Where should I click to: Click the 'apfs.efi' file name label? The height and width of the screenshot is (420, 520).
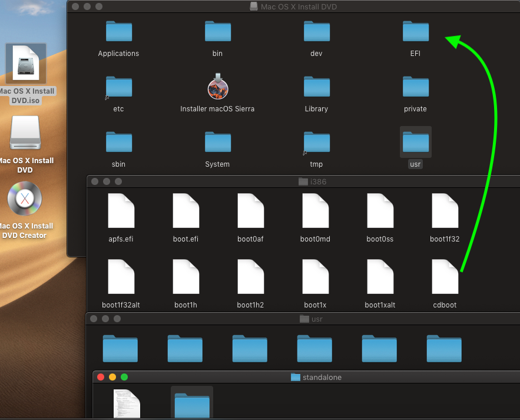click(121, 239)
